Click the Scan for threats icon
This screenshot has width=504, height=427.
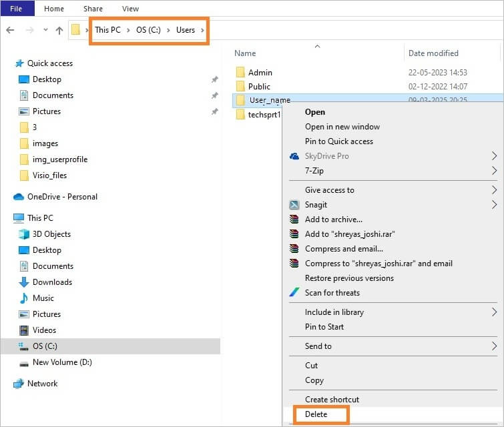pos(294,292)
